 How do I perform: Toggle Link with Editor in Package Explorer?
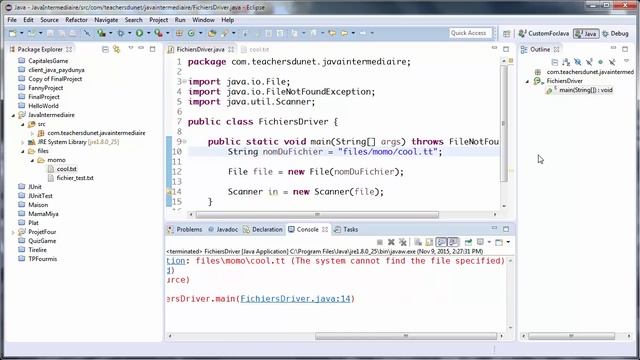point(117,49)
